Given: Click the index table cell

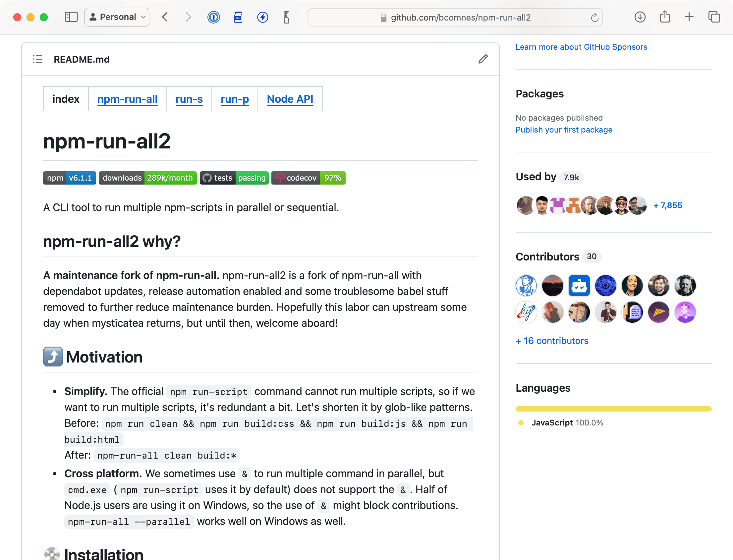Looking at the screenshot, I should [x=66, y=99].
